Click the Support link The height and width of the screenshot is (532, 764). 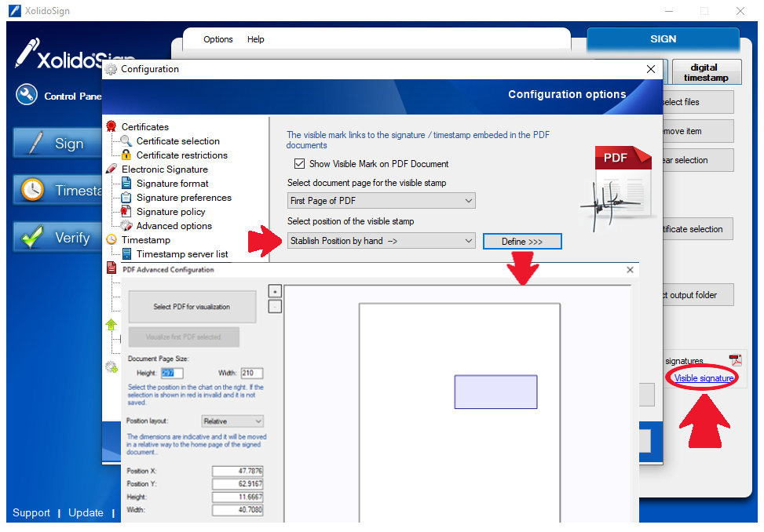click(31, 512)
